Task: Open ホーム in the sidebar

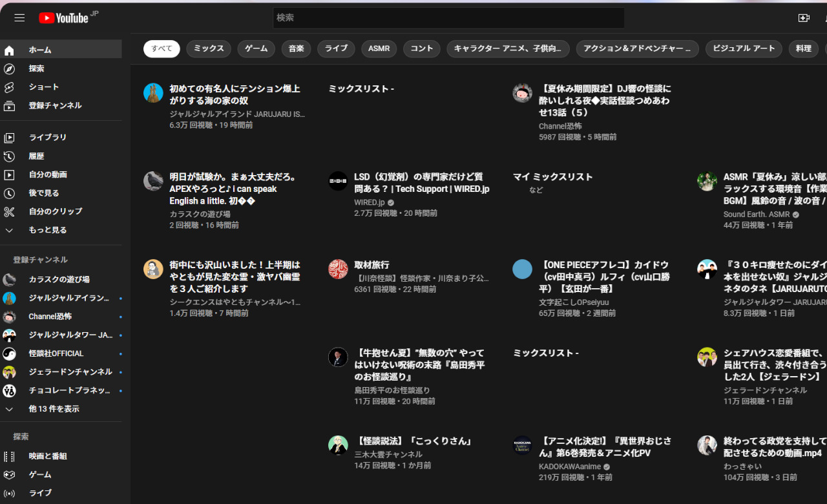Action: (61, 50)
